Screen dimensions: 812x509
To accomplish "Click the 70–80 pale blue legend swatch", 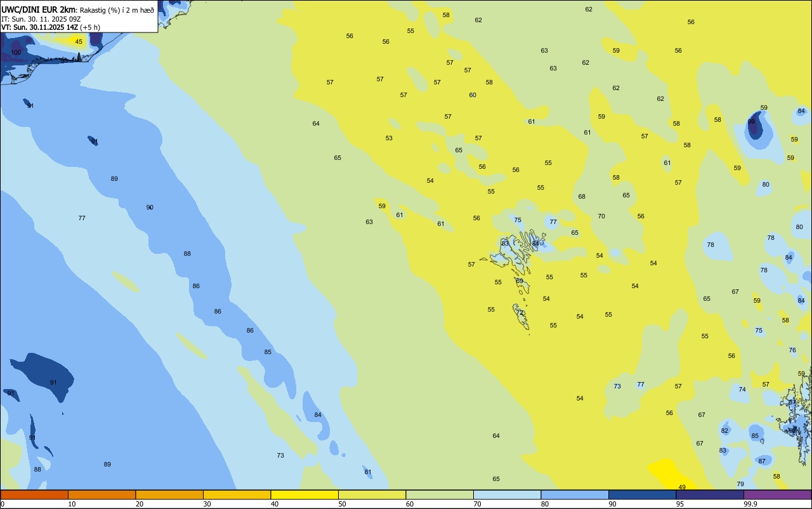I will (x=507, y=494).
